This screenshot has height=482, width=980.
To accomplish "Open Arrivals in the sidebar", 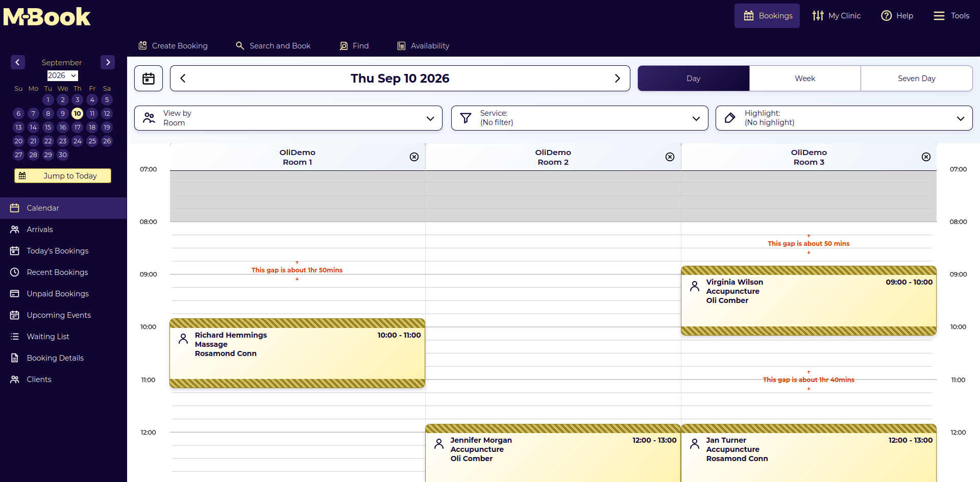I will pyautogui.click(x=63, y=230).
